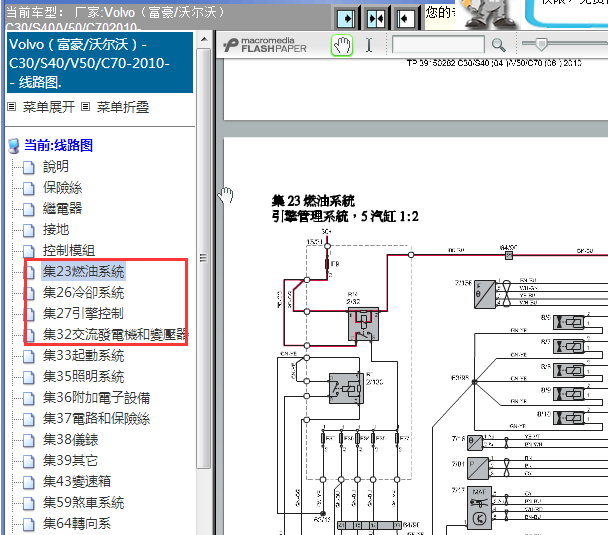This screenshot has width=608, height=535.
Task: Click the page icon next to 集43變速箱
Action: click(28, 482)
